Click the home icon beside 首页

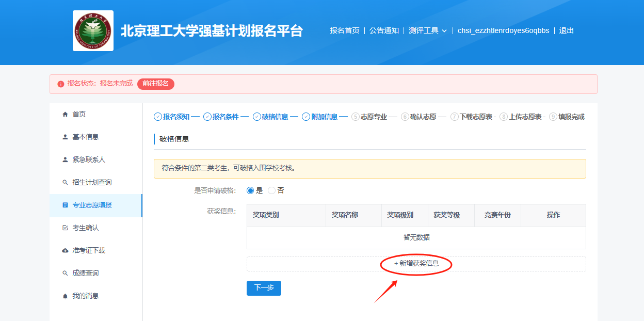65,114
